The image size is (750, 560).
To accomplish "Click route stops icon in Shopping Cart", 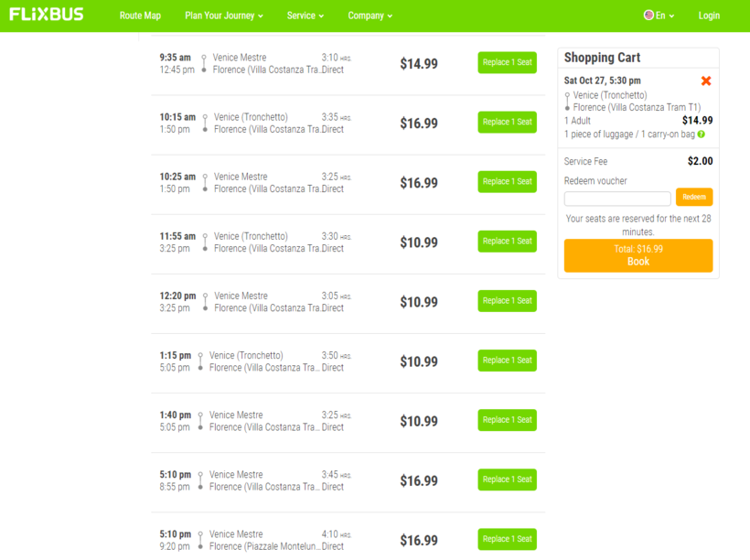I will (x=568, y=102).
